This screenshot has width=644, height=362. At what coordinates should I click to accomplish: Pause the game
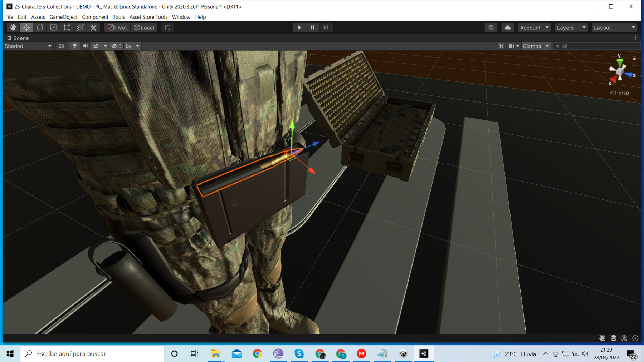[x=312, y=28]
